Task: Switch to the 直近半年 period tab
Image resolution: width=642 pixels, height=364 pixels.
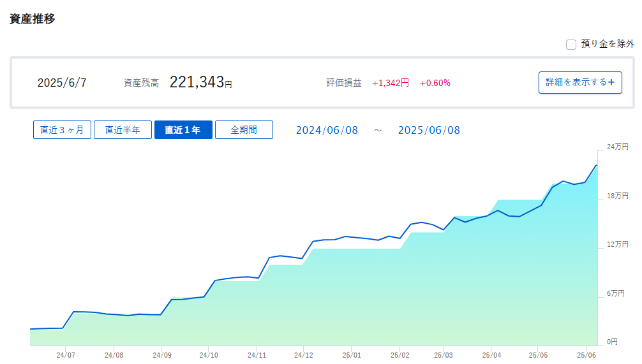Action: pyautogui.click(x=123, y=130)
